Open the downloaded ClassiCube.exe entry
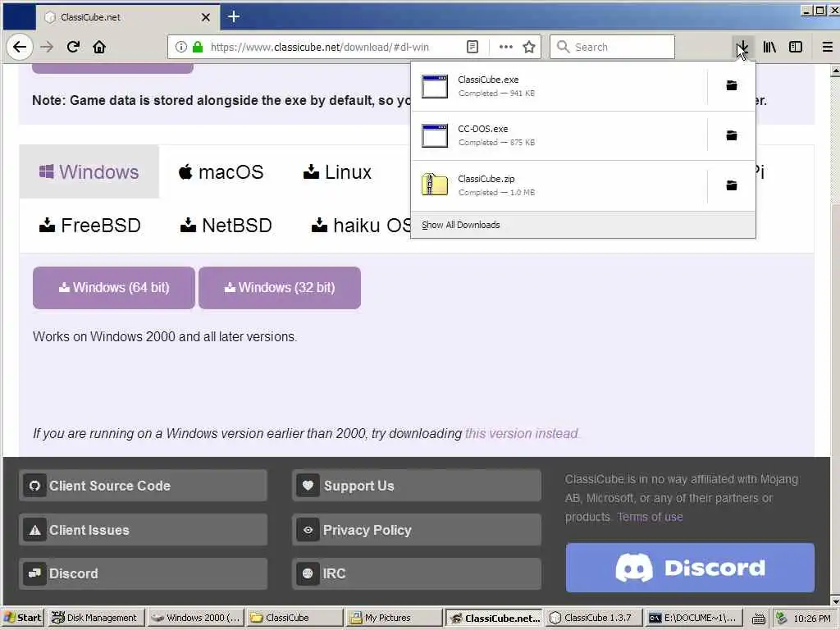This screenshot has height=630, width=840. [559, 86]
